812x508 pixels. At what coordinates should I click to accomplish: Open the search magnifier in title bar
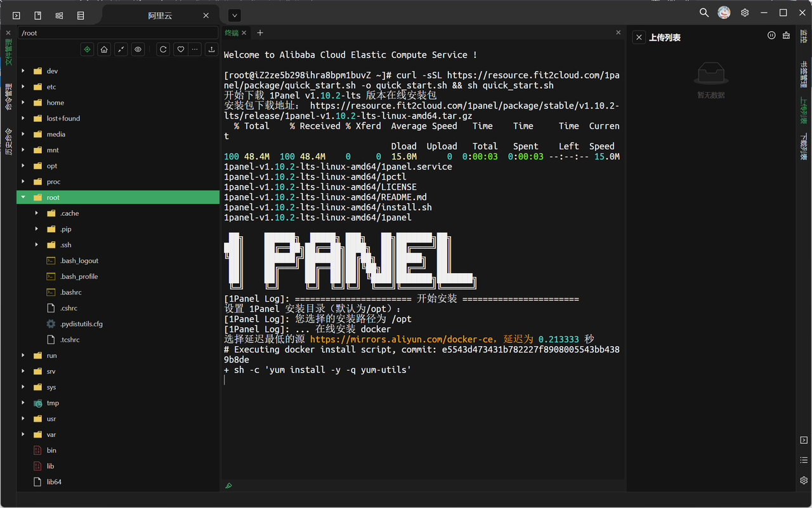point(704,13)
